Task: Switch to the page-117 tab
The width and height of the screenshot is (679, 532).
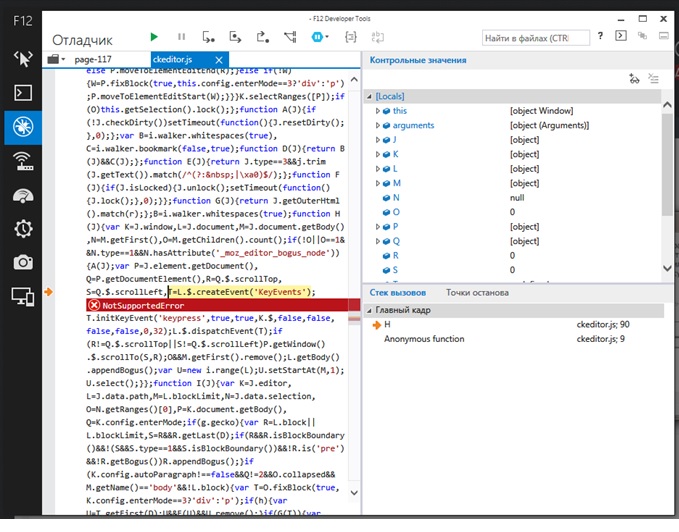Action: point(93,59)
